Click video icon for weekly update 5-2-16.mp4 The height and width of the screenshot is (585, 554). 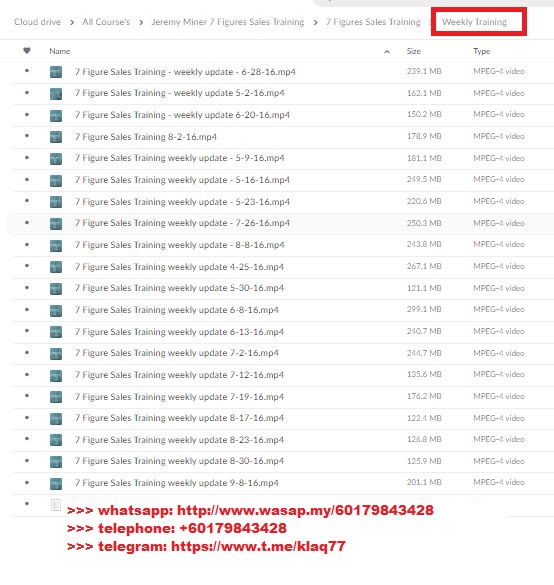pyautogui.click(x=56, y=94)
